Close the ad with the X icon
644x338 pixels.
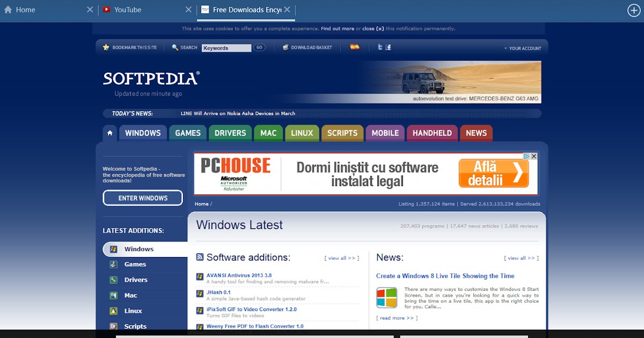[x=534, y=156]
